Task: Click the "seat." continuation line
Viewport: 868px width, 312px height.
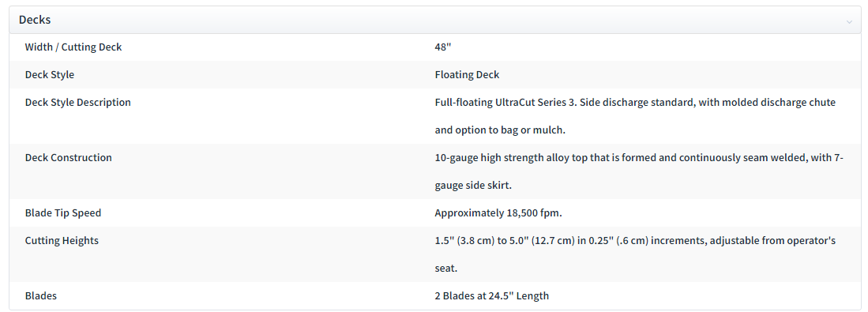Action: (446, 269)
